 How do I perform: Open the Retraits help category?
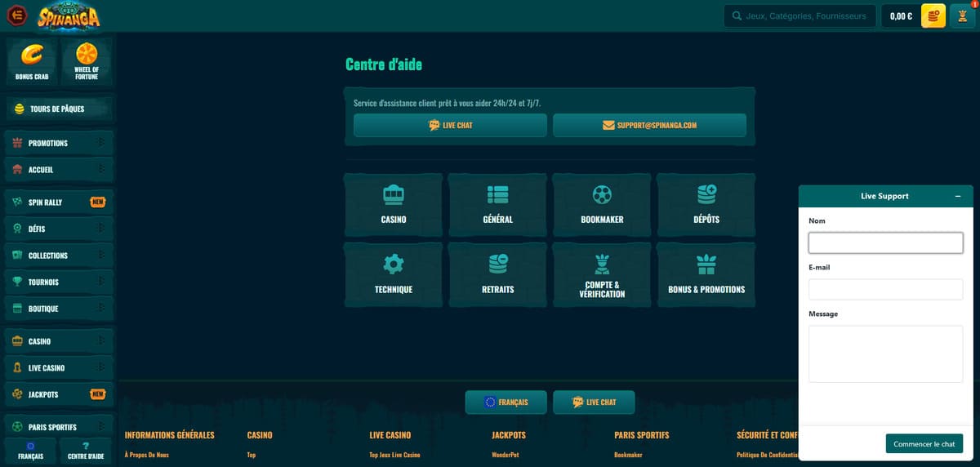(x=497, y=274)
